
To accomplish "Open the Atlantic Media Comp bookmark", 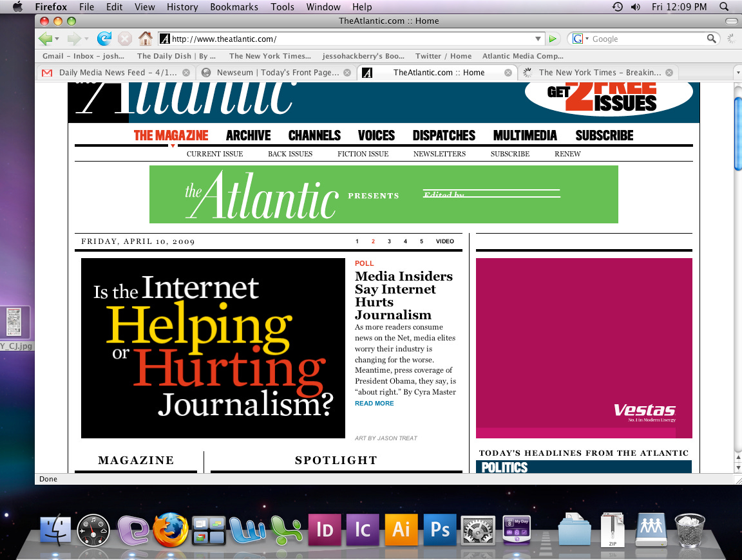I will click(522, 56).
